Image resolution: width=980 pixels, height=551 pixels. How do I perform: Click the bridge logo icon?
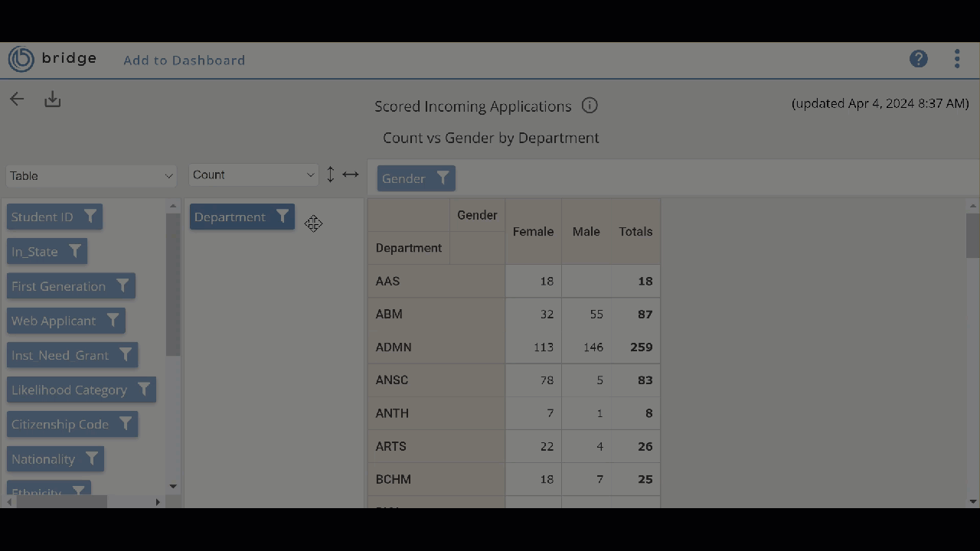point(21,59)
